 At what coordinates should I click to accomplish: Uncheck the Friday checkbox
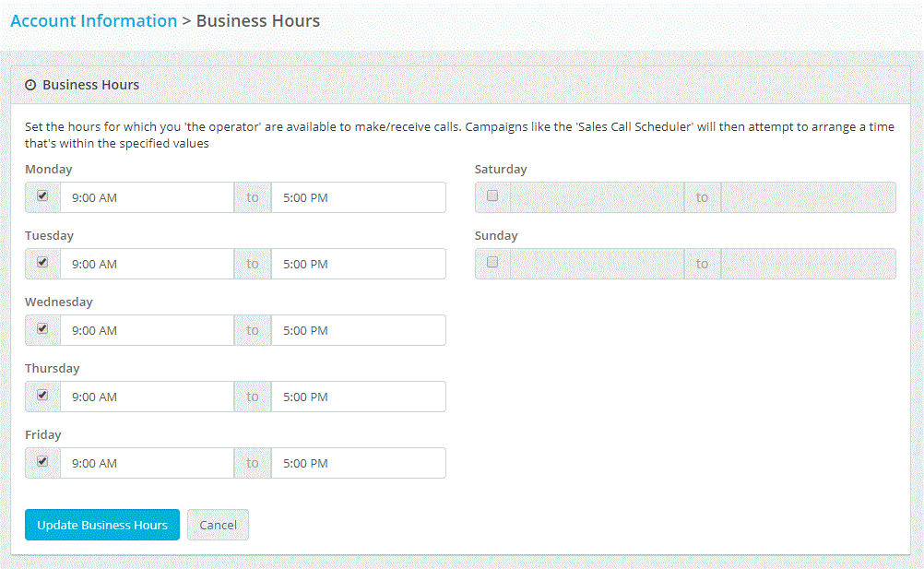42,462
